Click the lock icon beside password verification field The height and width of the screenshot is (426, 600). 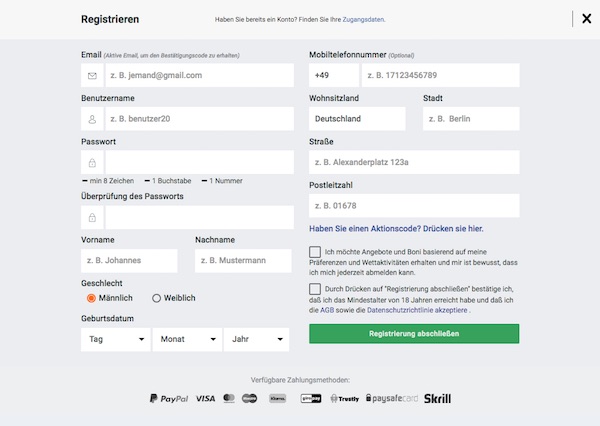click(92, 217)
